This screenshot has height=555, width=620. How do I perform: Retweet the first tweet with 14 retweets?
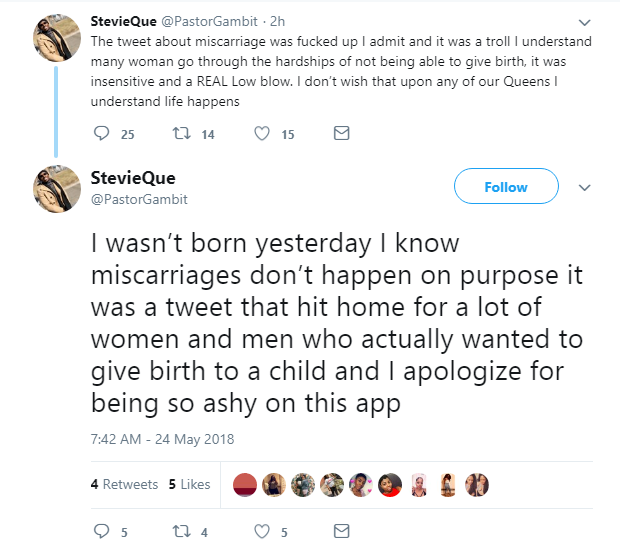[182, 134]
